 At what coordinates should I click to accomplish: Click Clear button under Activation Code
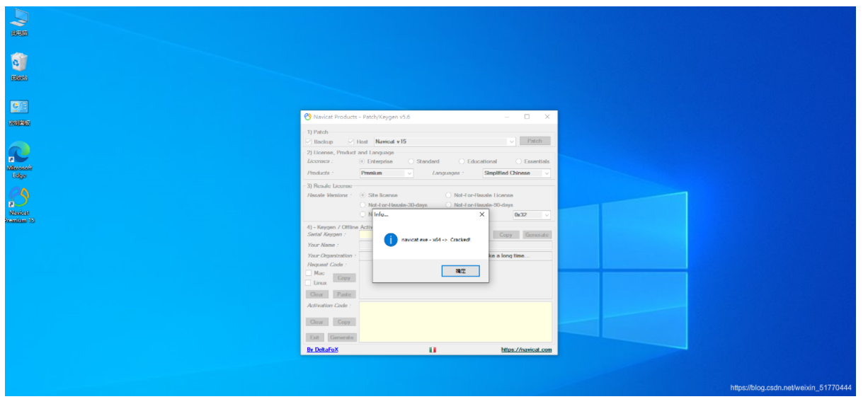click(317, 322)
